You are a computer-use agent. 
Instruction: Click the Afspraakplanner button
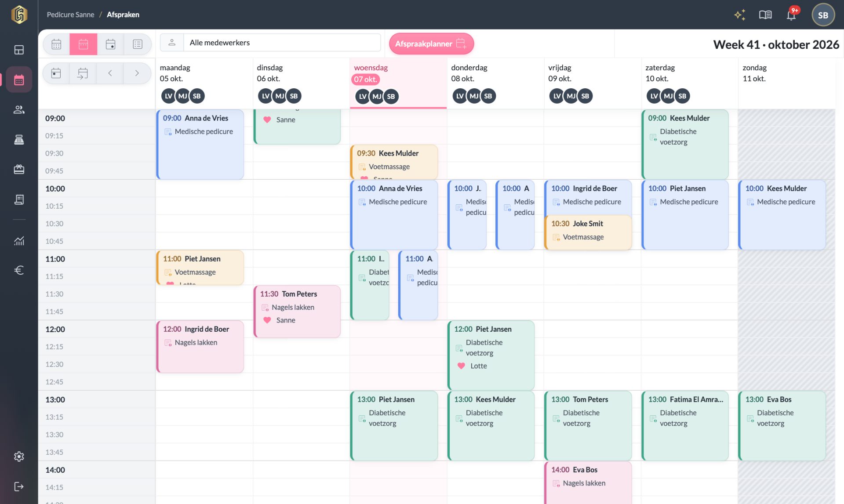(431, 44)
